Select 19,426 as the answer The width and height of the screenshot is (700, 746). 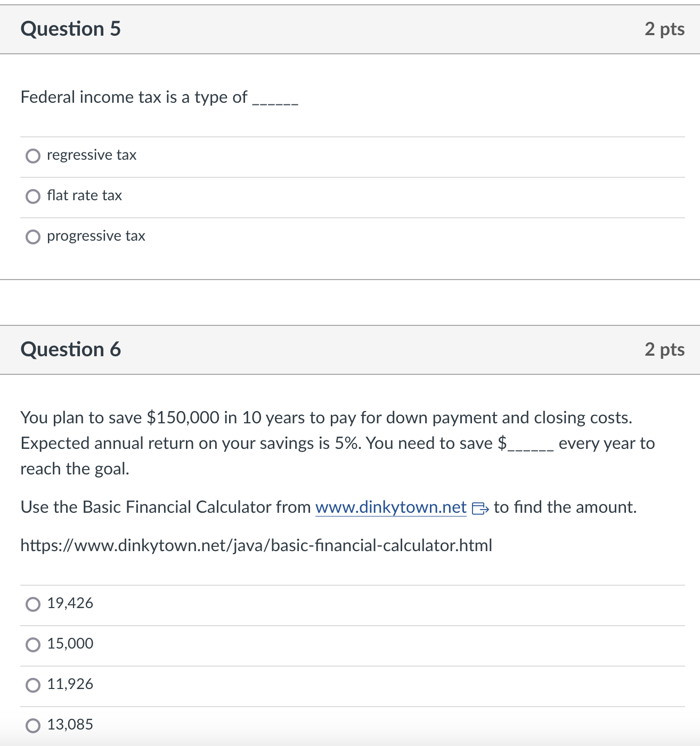[33, 603]
